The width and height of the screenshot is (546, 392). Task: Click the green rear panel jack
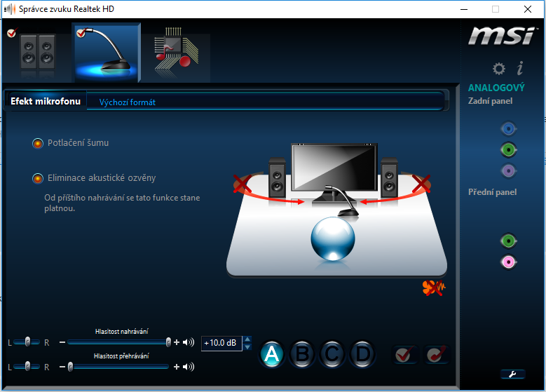(508, 150)
